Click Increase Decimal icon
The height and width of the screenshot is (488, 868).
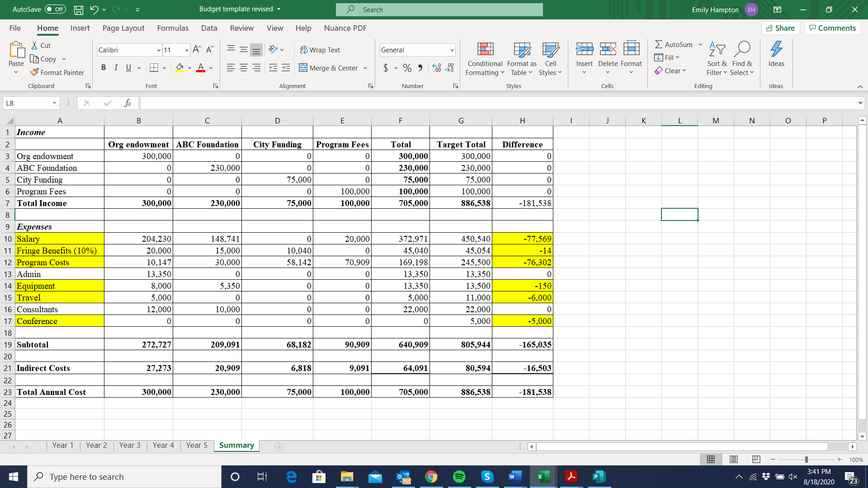[437, 68]
